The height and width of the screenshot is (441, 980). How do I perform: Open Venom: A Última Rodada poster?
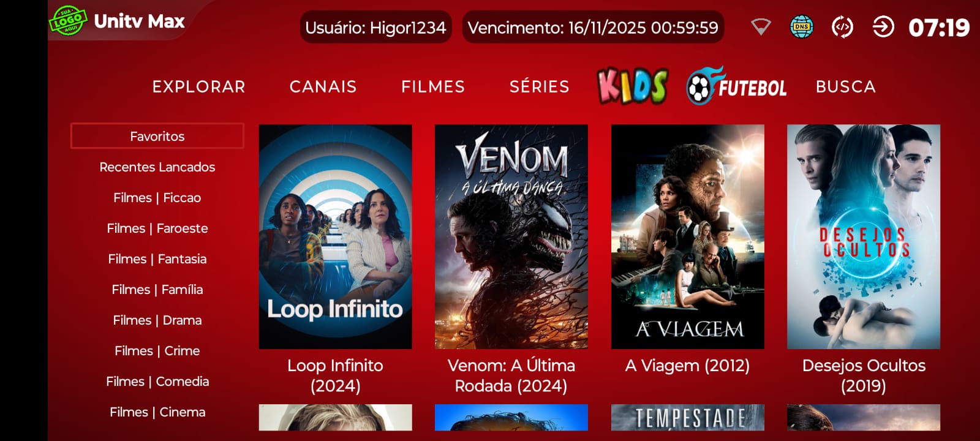[511, 237]
